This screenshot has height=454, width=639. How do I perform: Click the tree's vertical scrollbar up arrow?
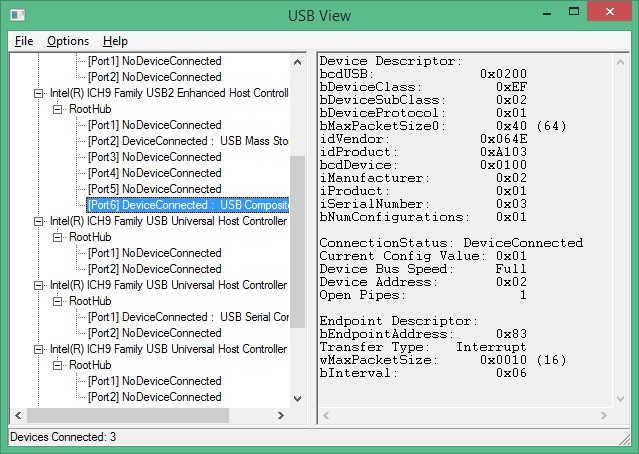[298, 61]
